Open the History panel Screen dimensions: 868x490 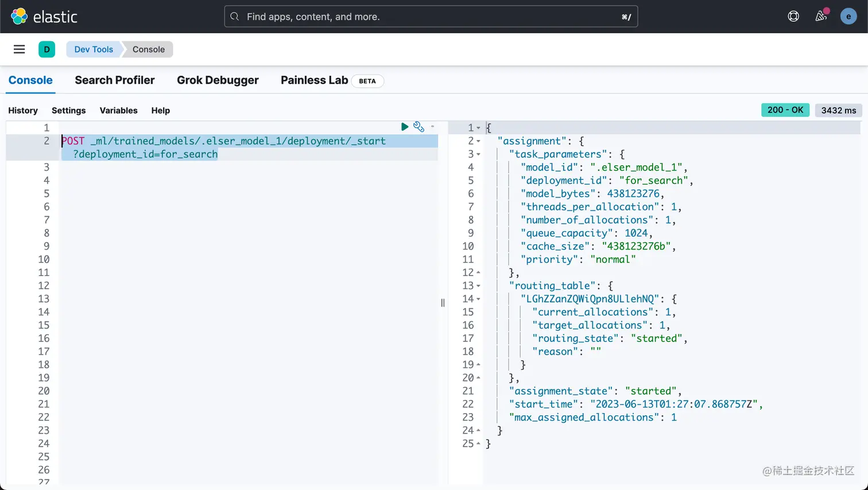[x=23, y=110]
